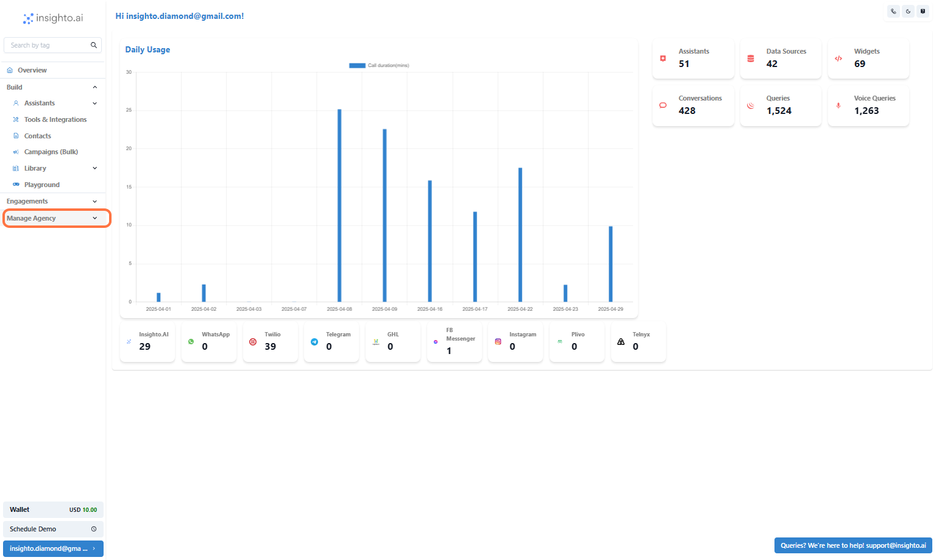
Task: Expand the Engagements section chevron
Action: 94,202
